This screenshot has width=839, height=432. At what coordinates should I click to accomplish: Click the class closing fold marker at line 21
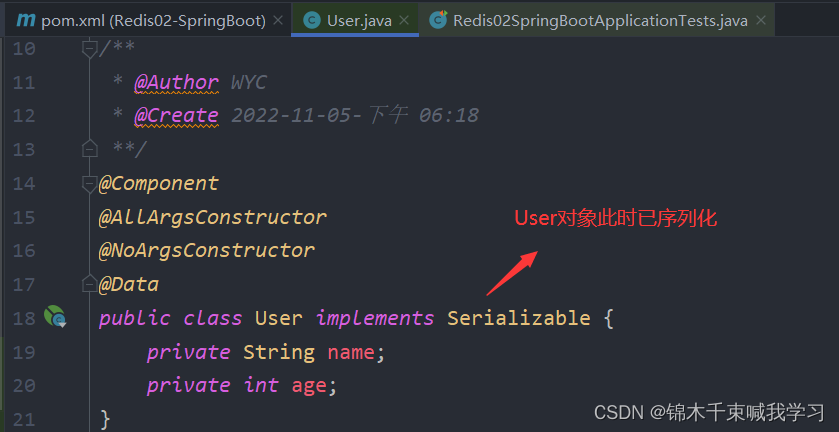[x=90, y=418]
